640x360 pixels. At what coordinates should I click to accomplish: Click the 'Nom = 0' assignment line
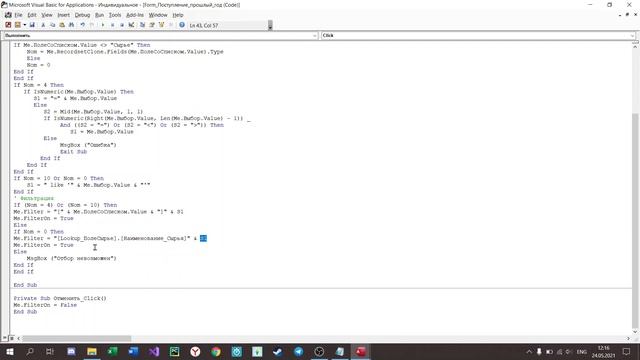click(x=38, y=65)
